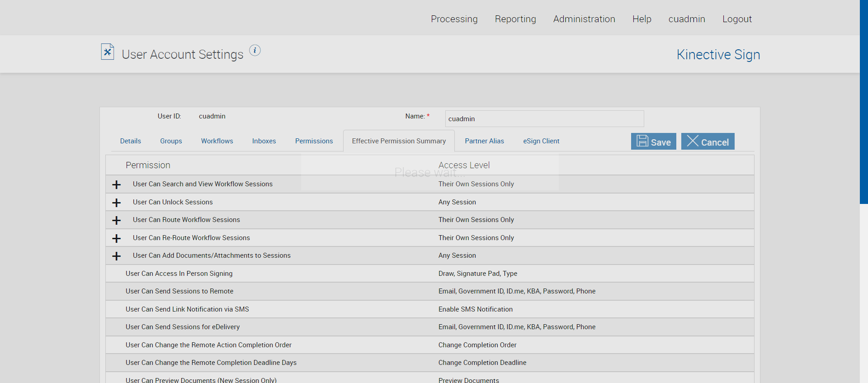Viewport: 868px width, 383px height.
Task: Go to the eSign Client tab
Action: coord(541,141)
